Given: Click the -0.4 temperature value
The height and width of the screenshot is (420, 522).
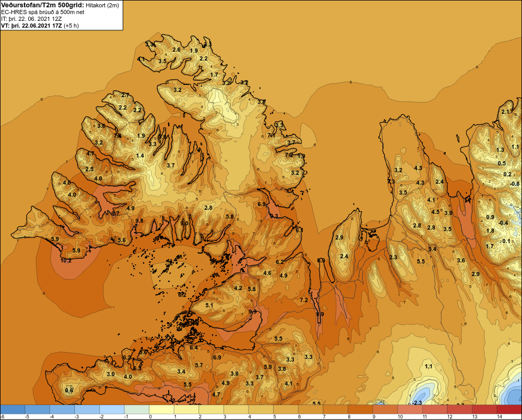Looking at the screenshot, I should point(503,223).
